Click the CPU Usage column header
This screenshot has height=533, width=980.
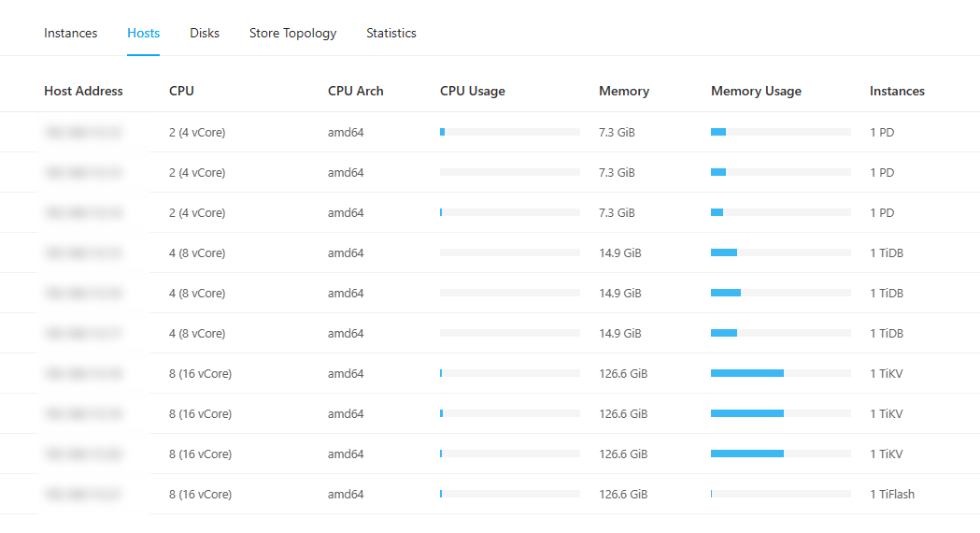(472, 91)
